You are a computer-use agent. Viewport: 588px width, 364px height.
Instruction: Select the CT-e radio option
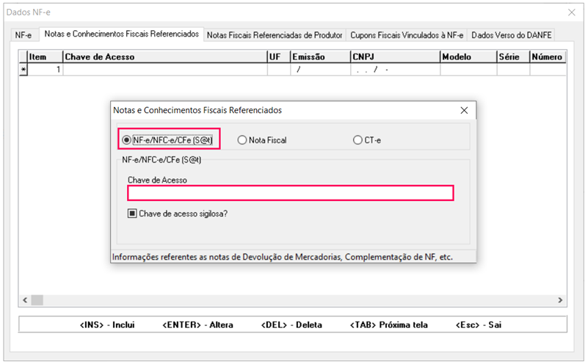click(x=357, y=139)
